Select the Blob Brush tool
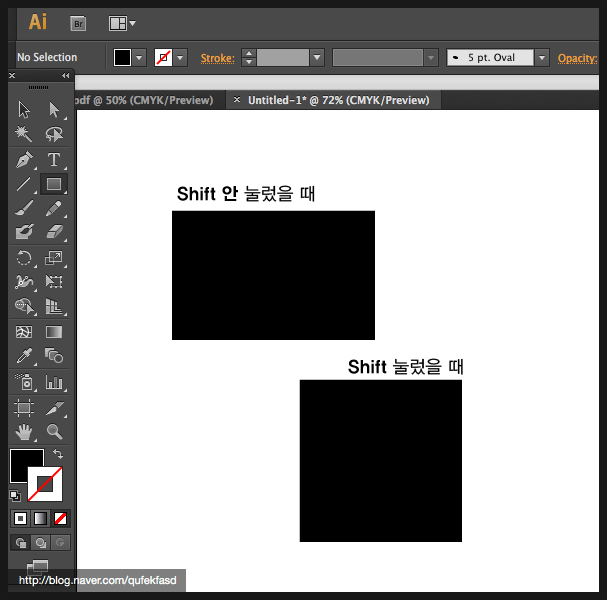Image resolution: width=607 pixels, height=600 pixels. [24, 232]
